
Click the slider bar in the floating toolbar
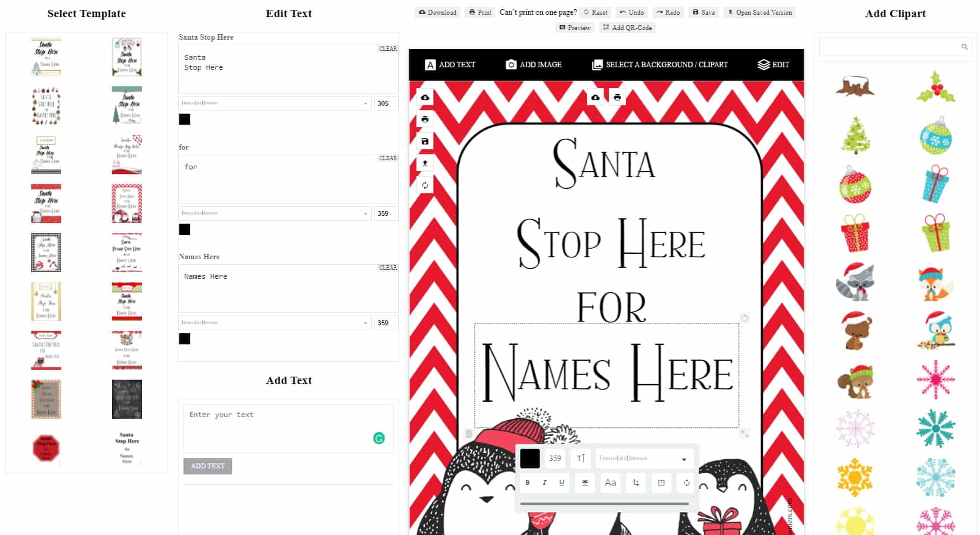click(x=605, y=504)
